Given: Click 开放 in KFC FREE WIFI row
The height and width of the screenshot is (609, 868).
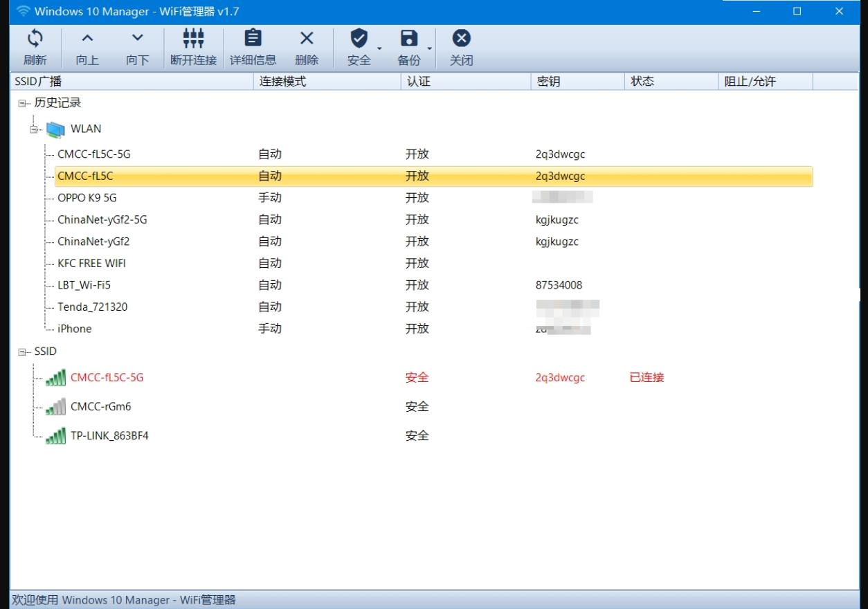Looking at the screenshot, I should (x=417, y=264).
